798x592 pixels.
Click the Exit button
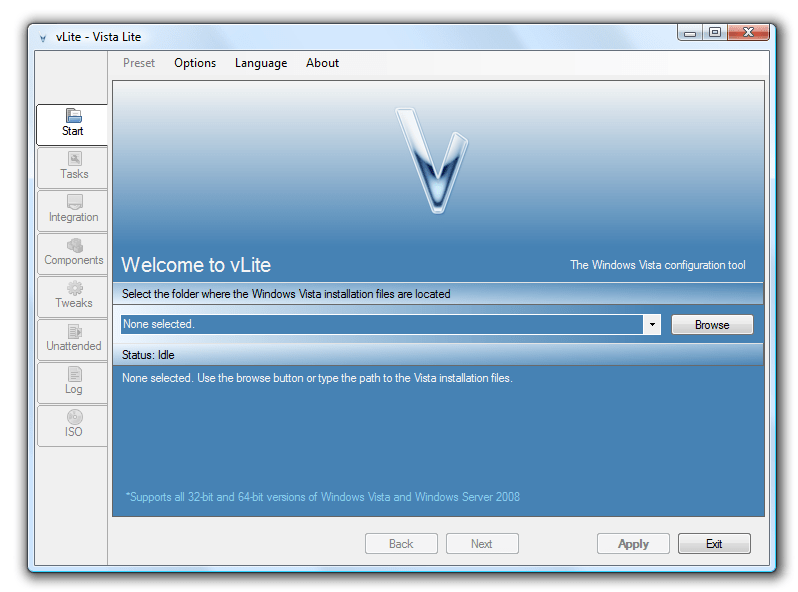(x=714, y=544)
